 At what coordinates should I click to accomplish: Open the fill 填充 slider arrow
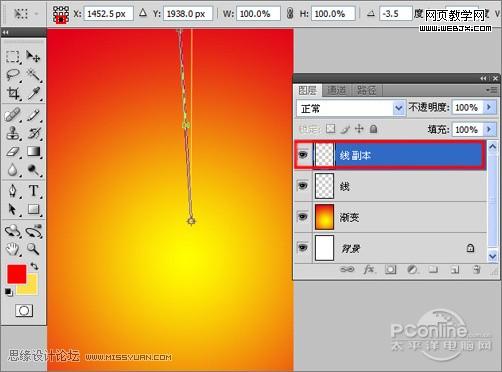coord(489,129)
